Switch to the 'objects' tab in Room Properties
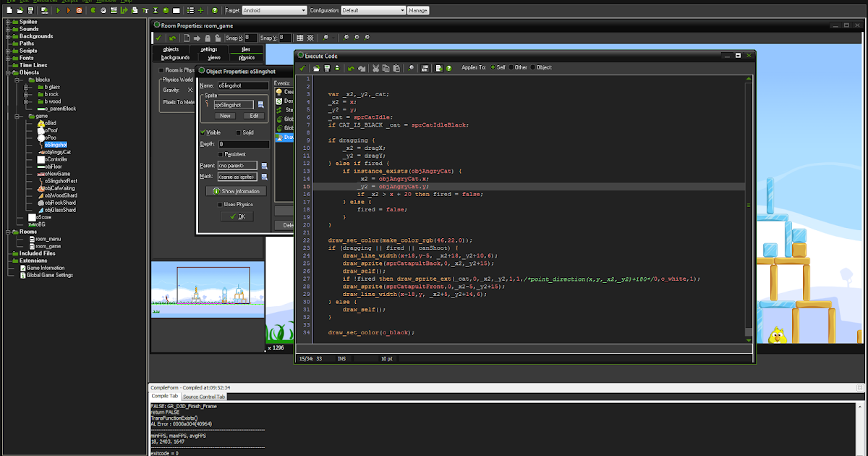Image resolution: width=868 pixels, height=456 pixels. [171, 49]
